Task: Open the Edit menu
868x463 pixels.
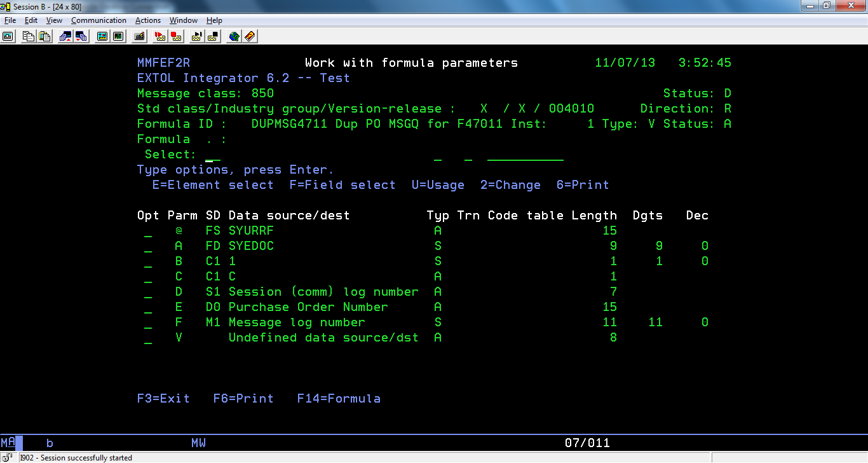Action: coord(31,20)
